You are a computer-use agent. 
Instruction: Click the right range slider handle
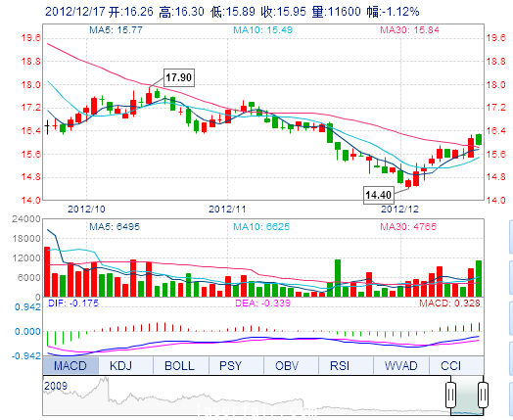point(483,395)
